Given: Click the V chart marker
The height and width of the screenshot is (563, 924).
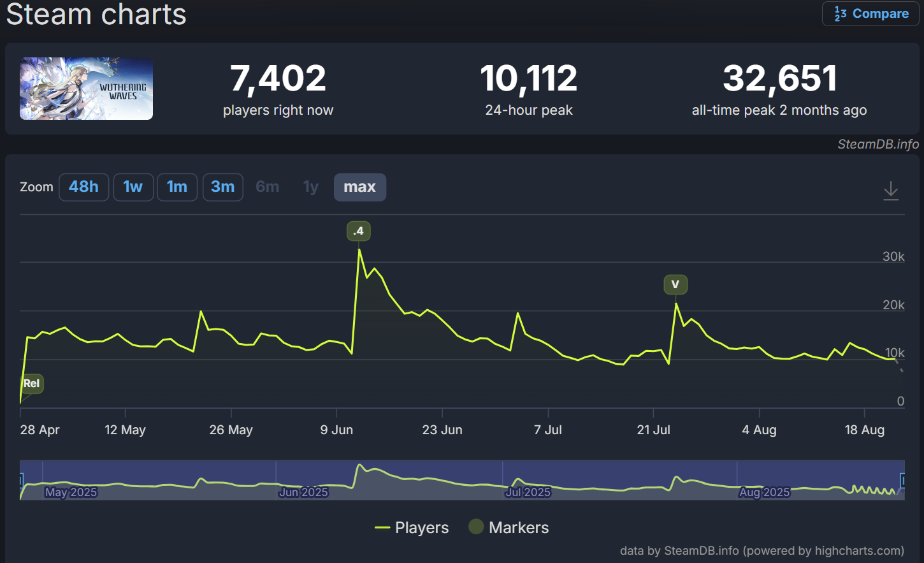Looking at the screenshot, I should [675, 284].
